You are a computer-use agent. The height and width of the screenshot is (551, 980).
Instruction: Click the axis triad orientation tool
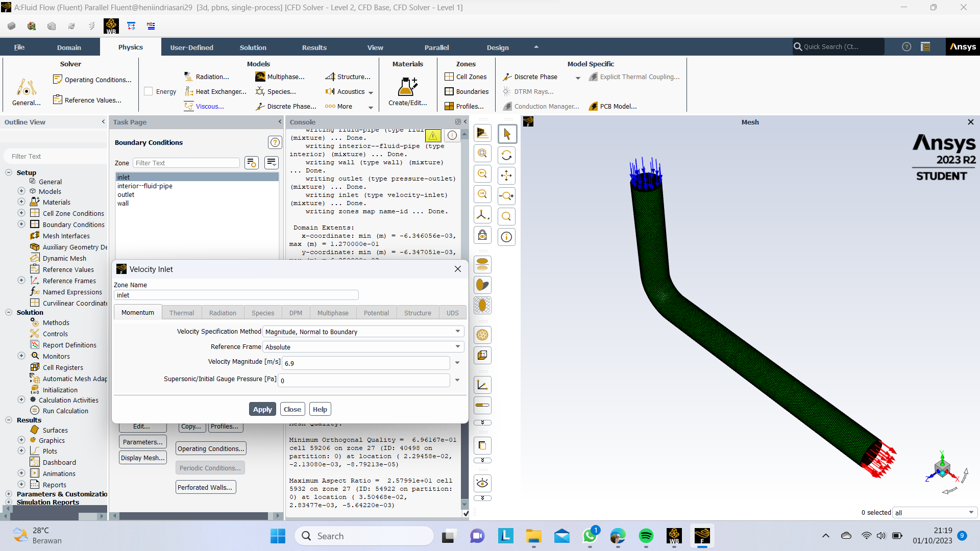click(x=482, y=215)
